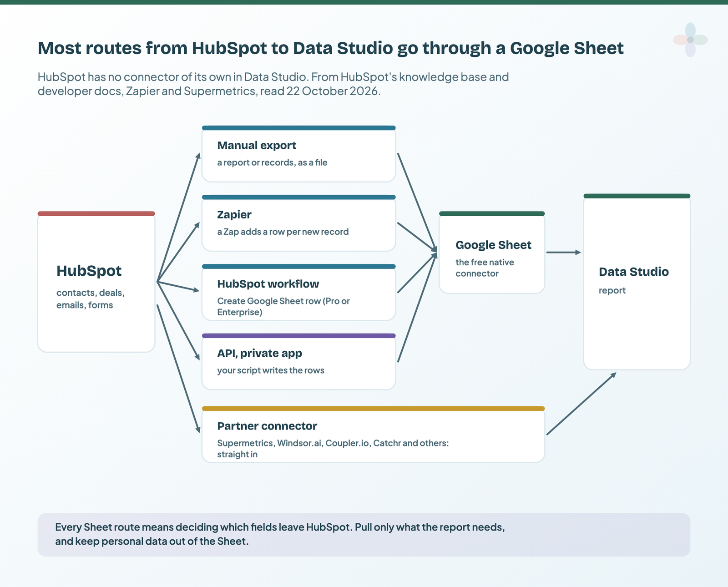
Task: Select the 'API, private app' heading
Action: 259,353
